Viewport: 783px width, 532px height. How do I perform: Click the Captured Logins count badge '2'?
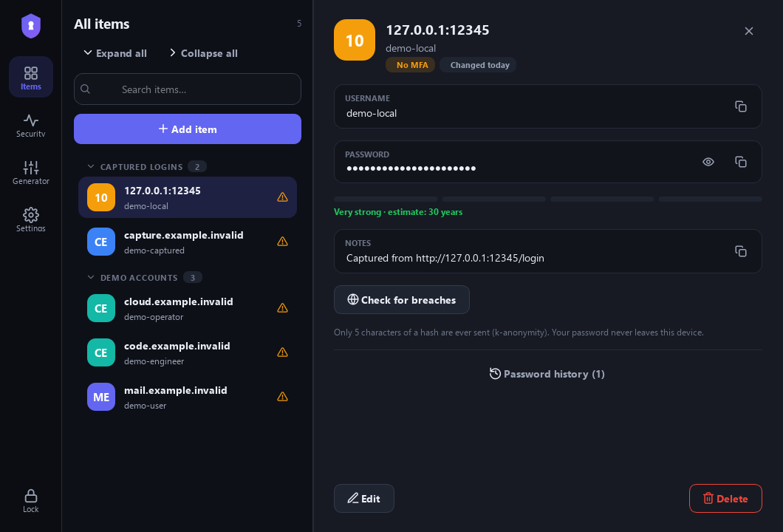pyautogui.click(x=197, y=167)
